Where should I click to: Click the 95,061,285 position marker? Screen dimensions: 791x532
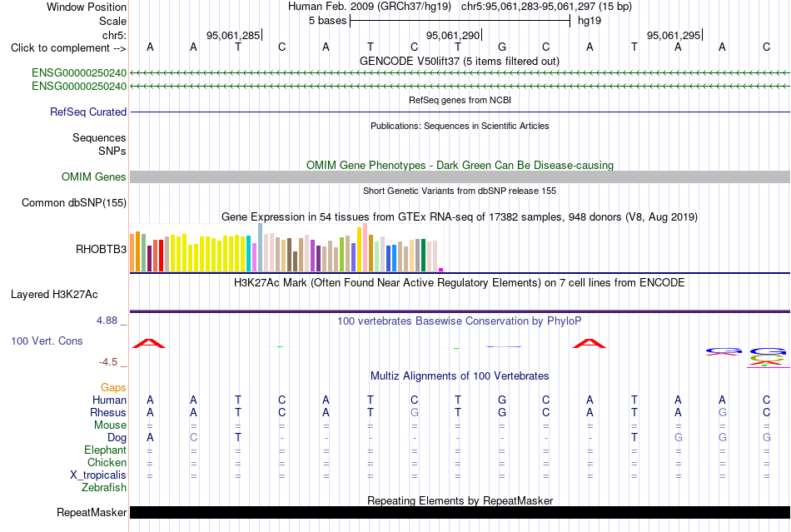(233, 35)
